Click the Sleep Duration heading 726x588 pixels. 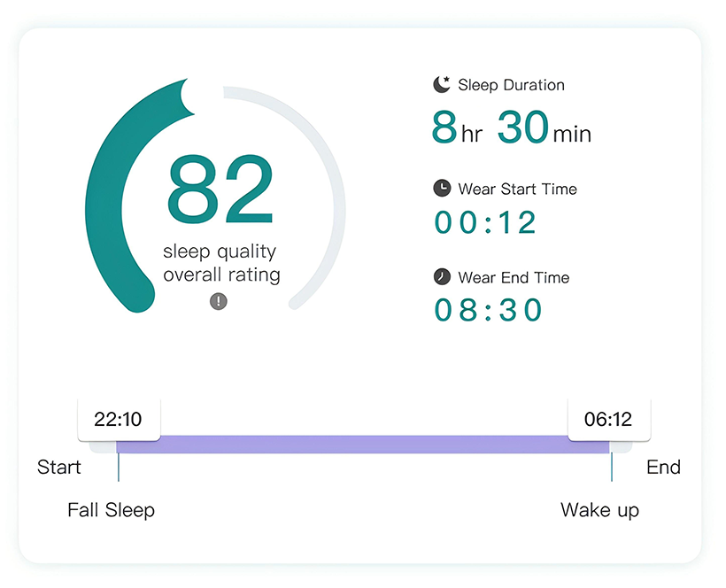point(511,85)
